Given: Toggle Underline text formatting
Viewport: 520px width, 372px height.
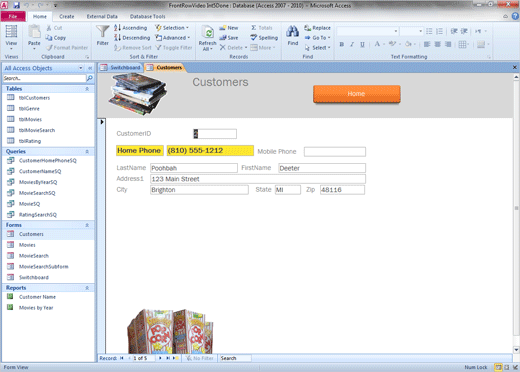Looking at the screenshot, I should pyautogui.click(x=362, y=44).
